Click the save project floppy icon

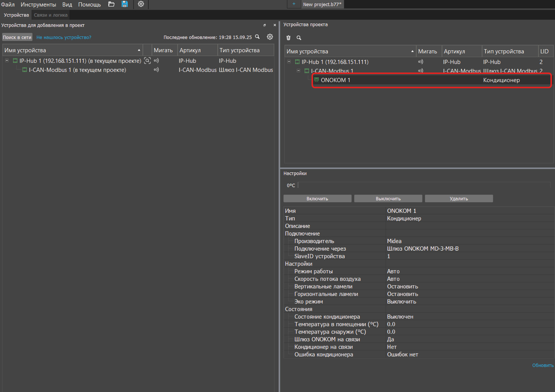tap(125, 4)
